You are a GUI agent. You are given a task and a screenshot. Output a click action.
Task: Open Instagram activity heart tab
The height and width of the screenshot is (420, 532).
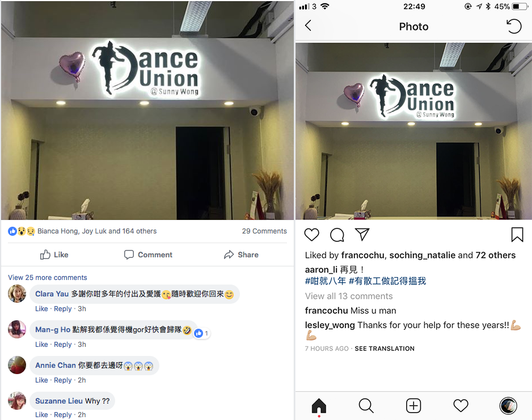(x=461, y=406)
